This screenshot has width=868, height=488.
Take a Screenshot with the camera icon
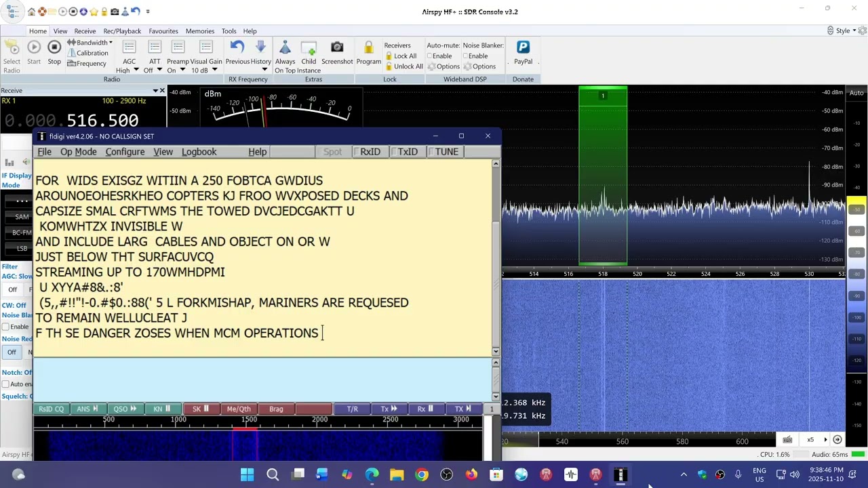[x=337, y=47]
